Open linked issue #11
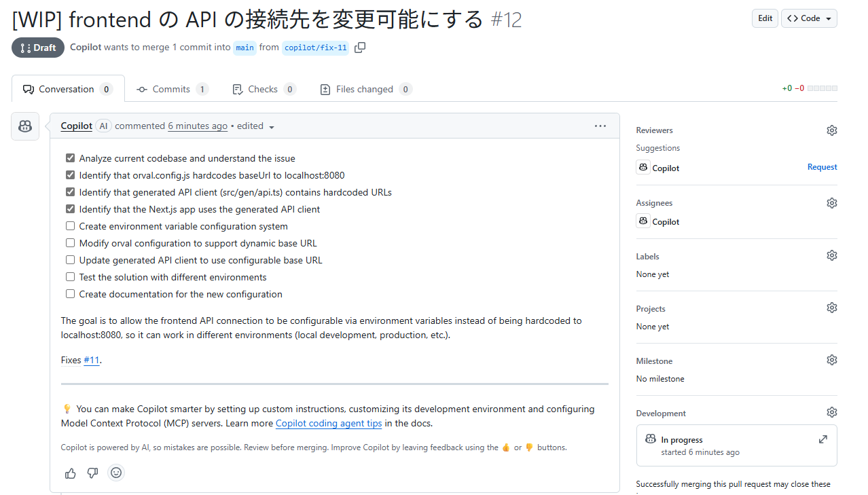The image size is (868, 495). tap(92, 360)
